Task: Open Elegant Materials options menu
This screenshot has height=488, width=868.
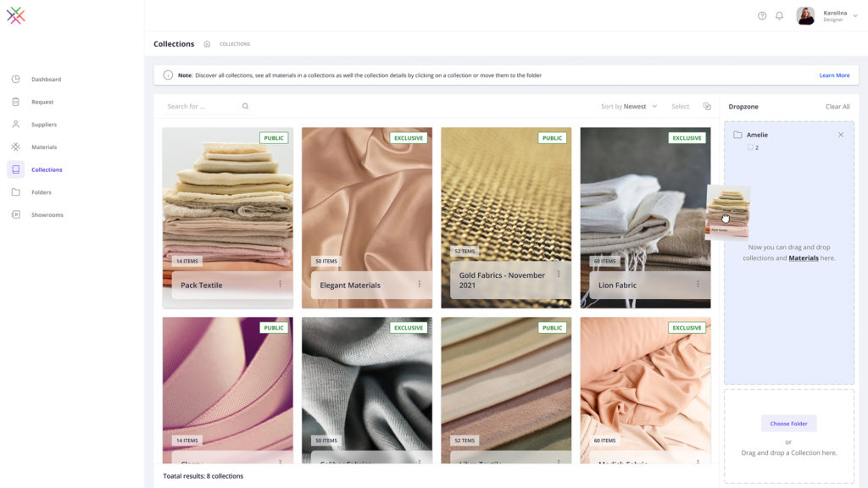Action: (419, 284)
